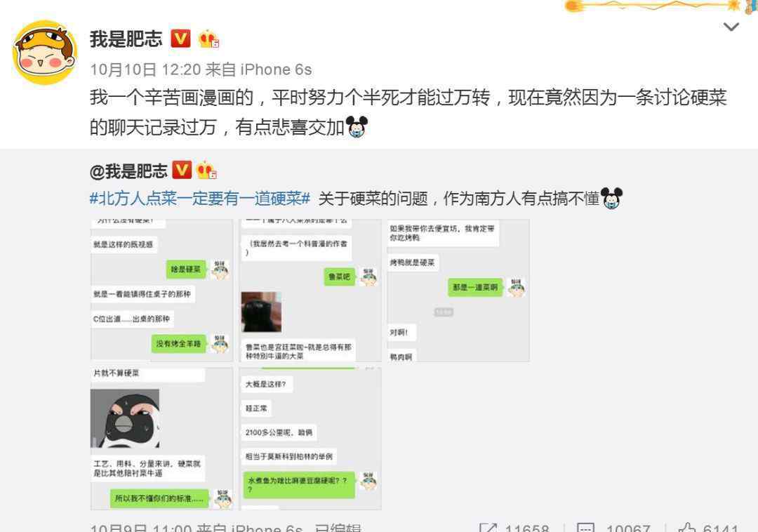Viewport: 758px width, 532px height.
Task: Open the username link 我是肥志 at the top of the post
Action: pyautogui.click(x=126, y=39)
